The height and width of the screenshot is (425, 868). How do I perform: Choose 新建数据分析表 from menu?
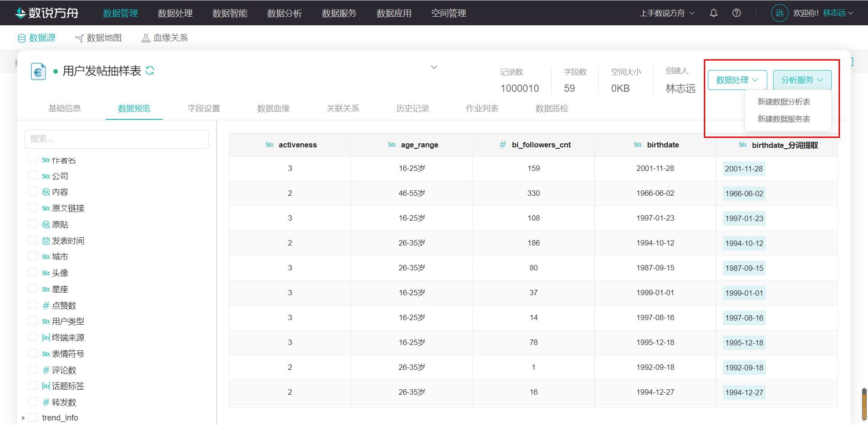784,102
